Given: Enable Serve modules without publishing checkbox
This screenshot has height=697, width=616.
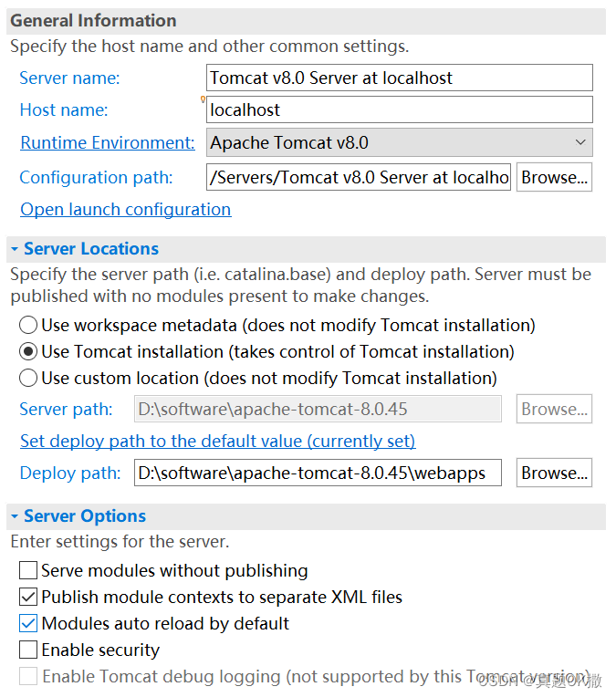Looking at the screenshot, I should [x=28, y=570].
